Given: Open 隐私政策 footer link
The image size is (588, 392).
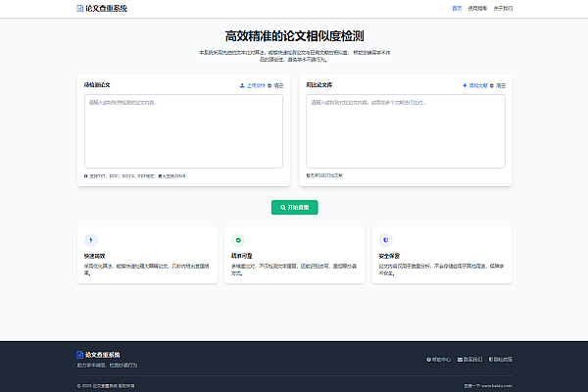Looking at the screenshot, I should (501, 360).
